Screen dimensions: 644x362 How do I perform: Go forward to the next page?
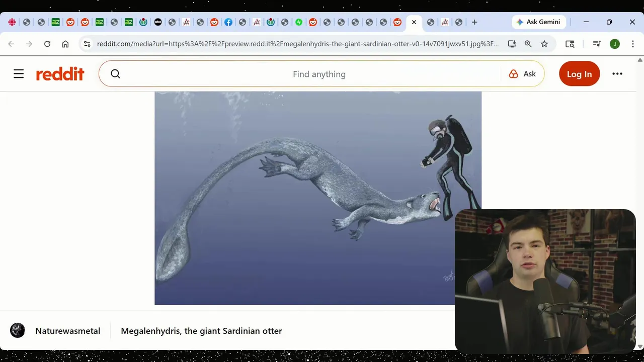[x=29, y=44]
